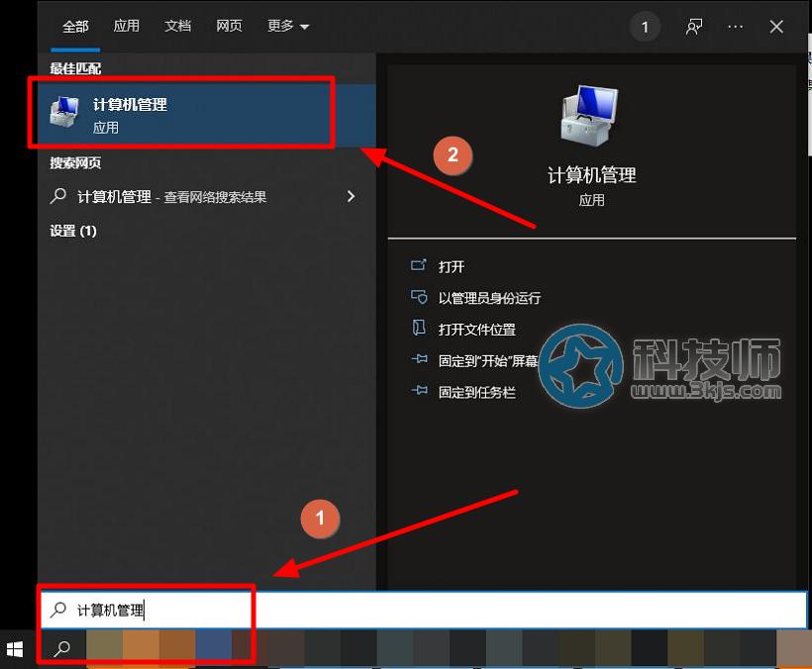The width and height of the screenshot is (812, 669).
Task: Click the open-window icon beside 打开
Action: [419, 265]
